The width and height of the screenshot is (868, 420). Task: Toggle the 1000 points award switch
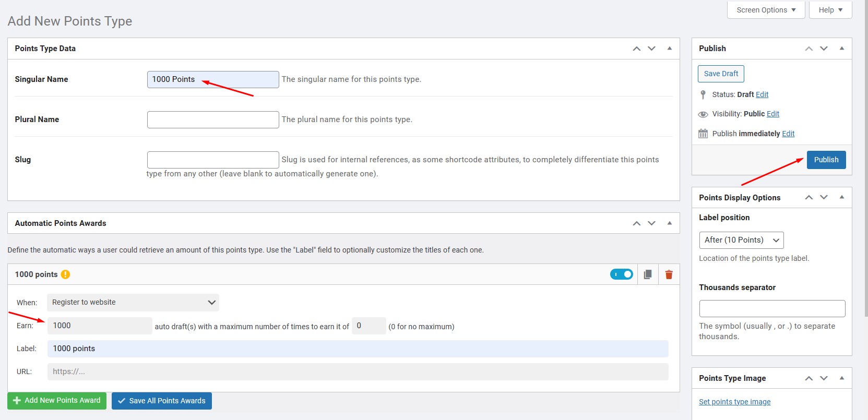pyautogui.click(x=621, y=274)
